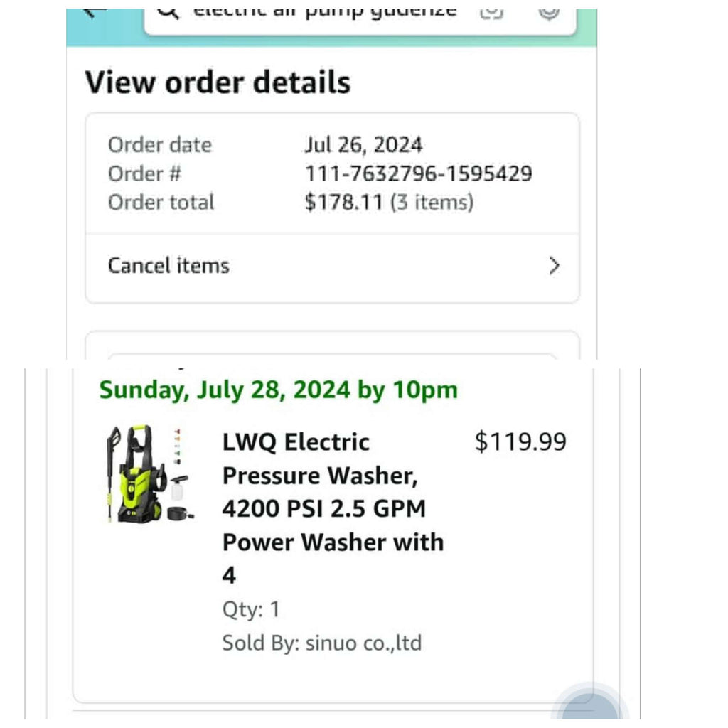Image resolution: width=728 pixels, height=728 pixels.
Task: Open LWQ Electric Pressure Washer product title
Action: pos(333,508)
